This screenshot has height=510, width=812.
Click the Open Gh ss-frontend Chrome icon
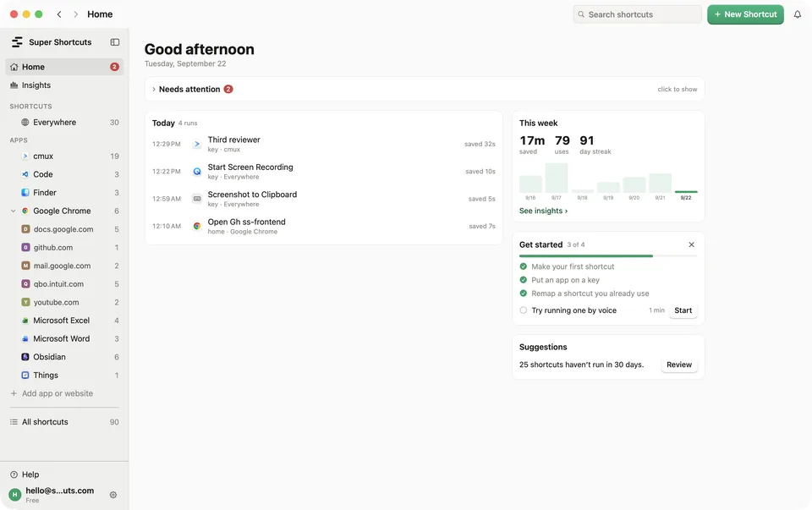(197, 227)
